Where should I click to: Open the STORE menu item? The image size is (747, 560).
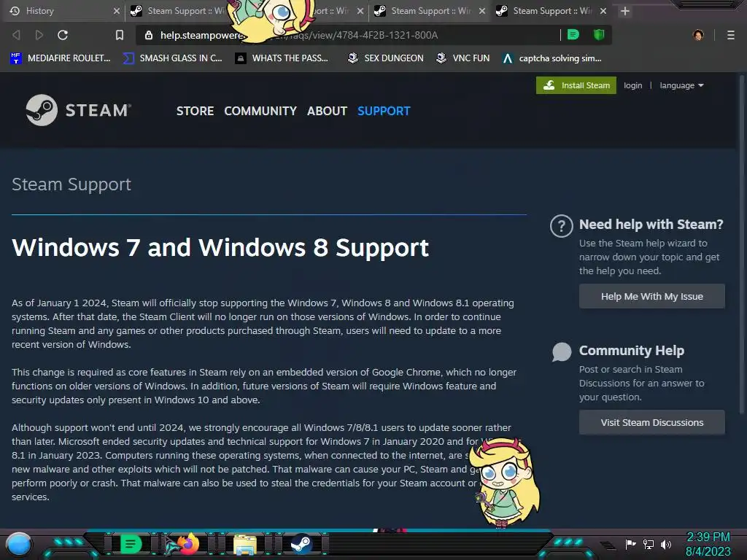(x=195, y=111)
